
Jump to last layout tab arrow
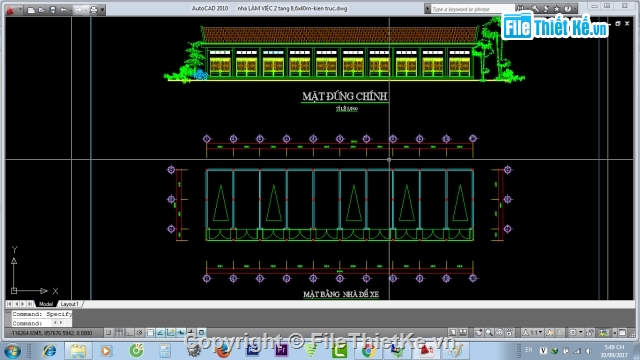[30, 304]
